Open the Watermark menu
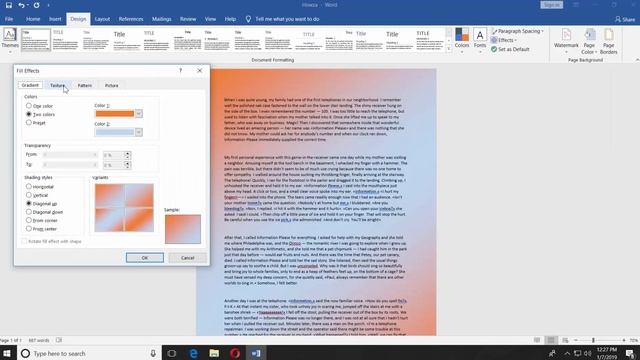This screenshot has width=640, height=360. pyautogui.click(x=566, y=41)
